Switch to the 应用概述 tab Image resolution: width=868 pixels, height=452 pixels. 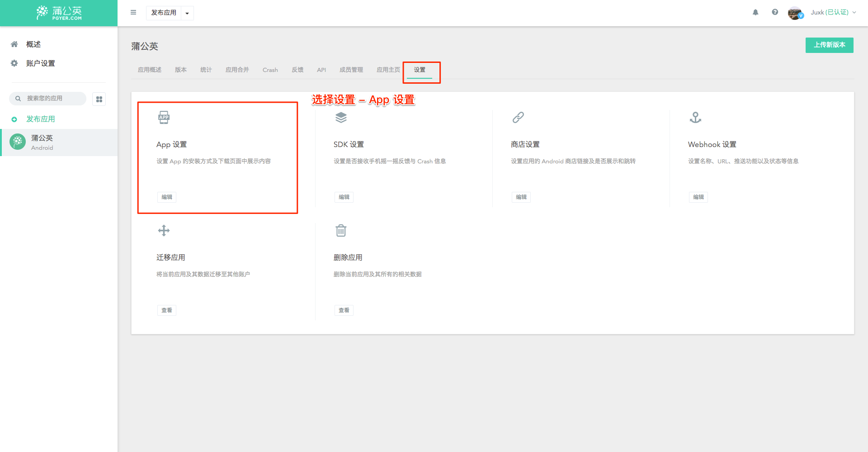point(150,70)
